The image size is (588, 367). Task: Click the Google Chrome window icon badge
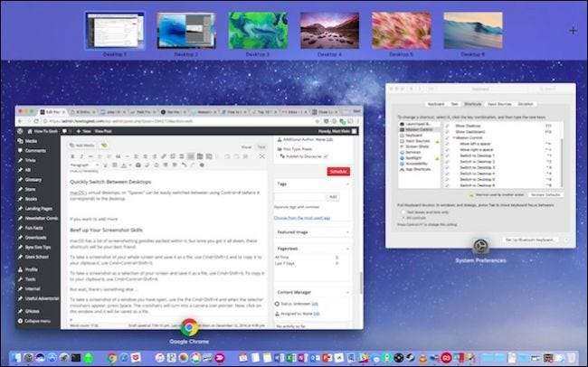pyautogui.click(x=189, y=327)
